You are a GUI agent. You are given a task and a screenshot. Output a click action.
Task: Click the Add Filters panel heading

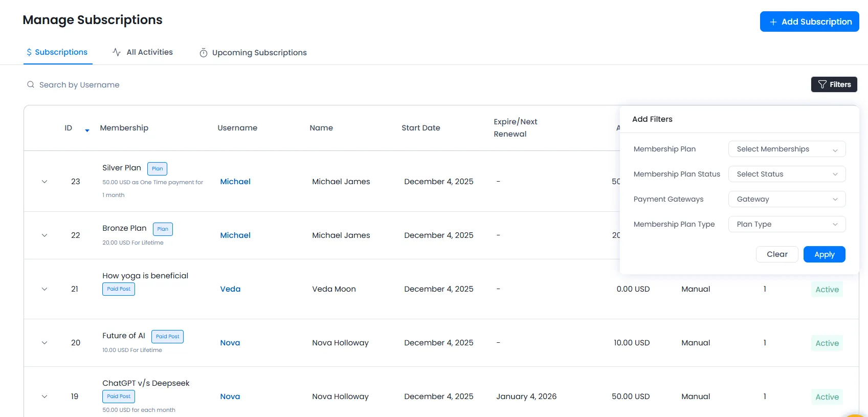[652, 119]
